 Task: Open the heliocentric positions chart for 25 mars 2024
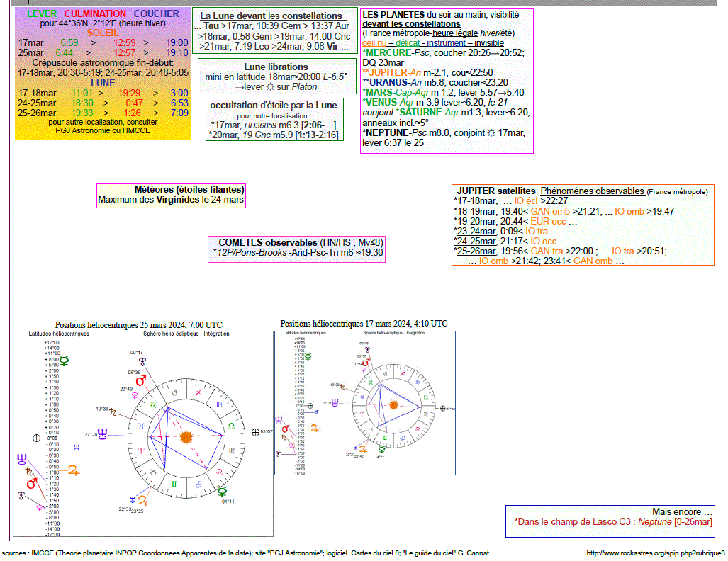pyautogui.click(x=143, y=434)
